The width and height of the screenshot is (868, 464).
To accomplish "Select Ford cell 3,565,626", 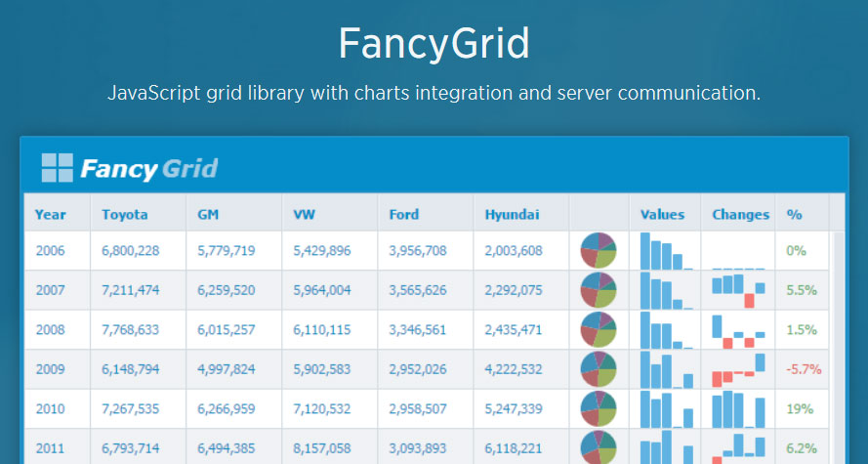I will (x=425, y=290).
